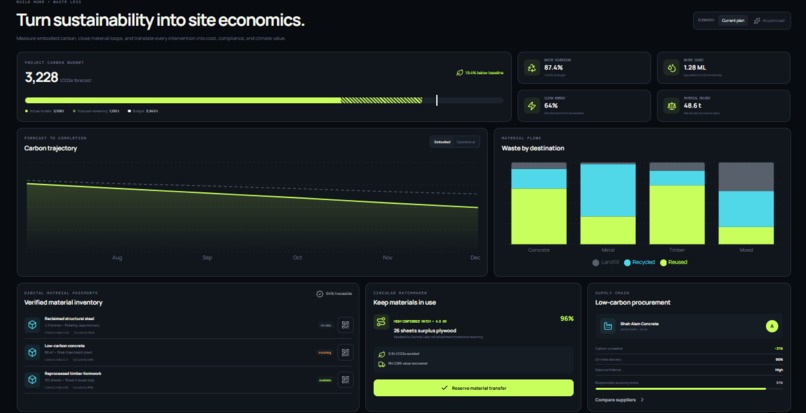Click the truck icon next to value recovered
Screen dimensions: 806x413
(x=381, y=364)
